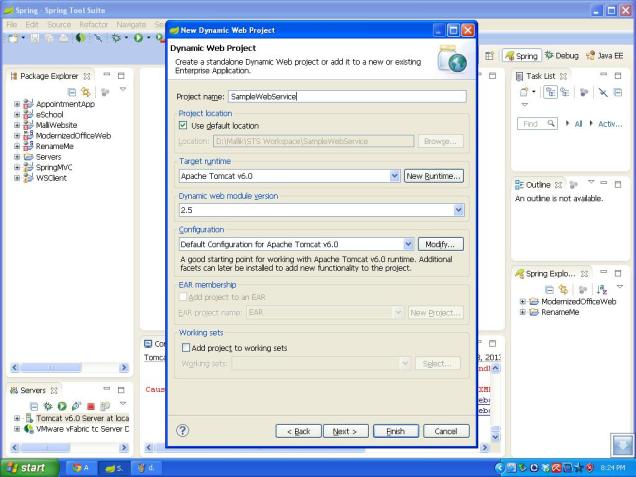Collapse all in Package Explorer
Screen dimensions: 636x477
coord(72,92)
